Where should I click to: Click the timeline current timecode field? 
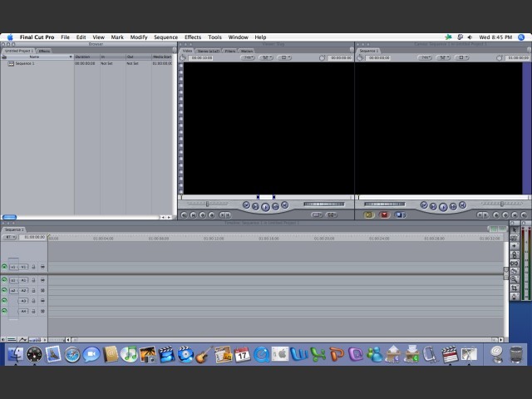click(x=34, y=237)
